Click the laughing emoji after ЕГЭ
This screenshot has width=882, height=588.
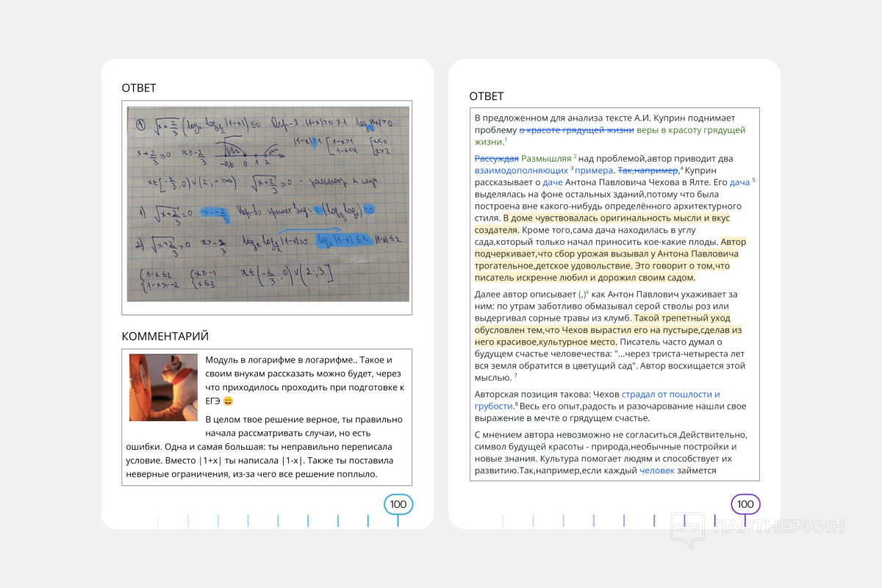[x=229, y=401]
